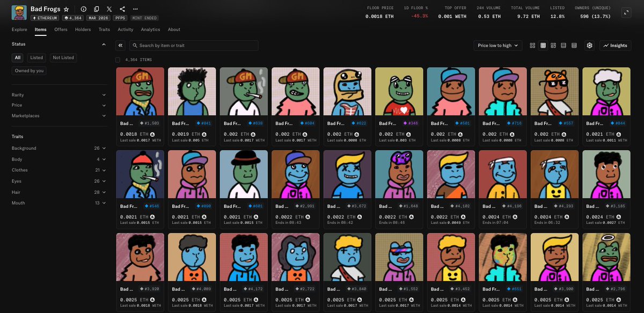The width and height of the screenshot is (644, 313).
Task: Tick the select-all items checkbox
Action: [x=118, y=60]
